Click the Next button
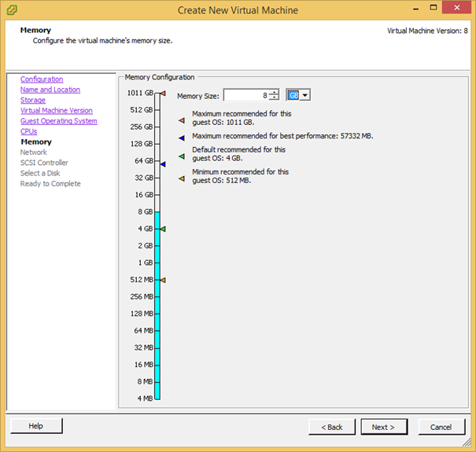The height and width of the screenshot is (452, 476). [x=384, y=427]
